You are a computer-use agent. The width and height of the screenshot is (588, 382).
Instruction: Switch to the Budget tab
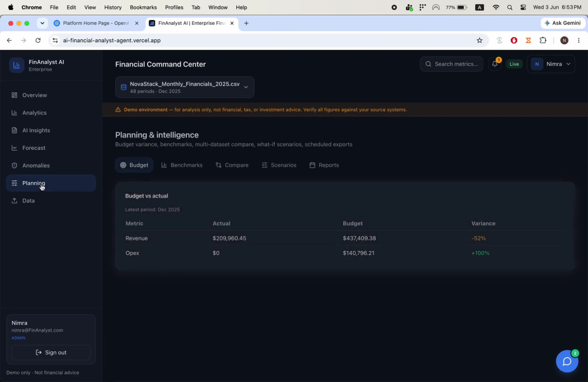134,165
